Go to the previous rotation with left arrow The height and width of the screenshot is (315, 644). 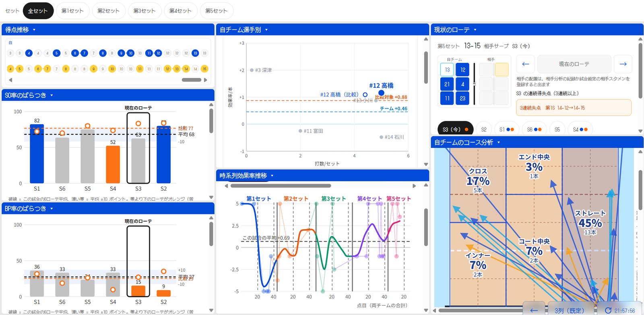[525, 64]
